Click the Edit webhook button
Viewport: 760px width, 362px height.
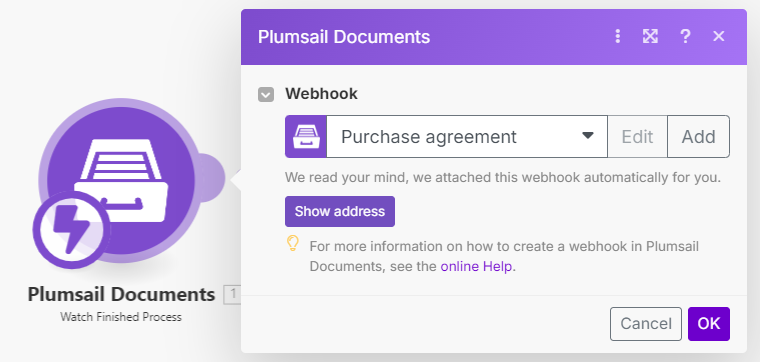[x=637, y=137]
